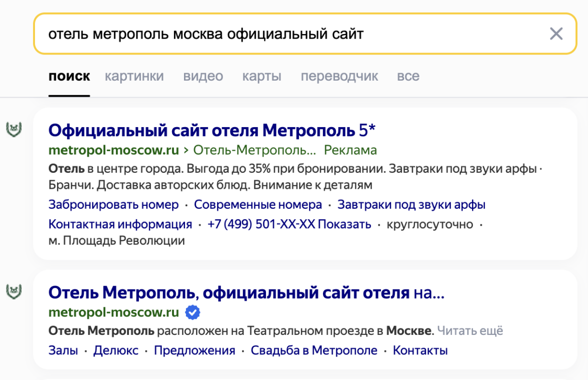Expand the snippet with Читать ещё
The height and width of the screenshot is (380, 588).
click(470, 330)
